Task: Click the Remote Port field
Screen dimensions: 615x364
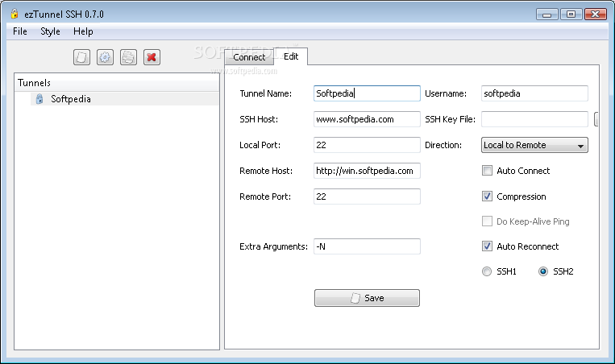Action: coord(367,196)
